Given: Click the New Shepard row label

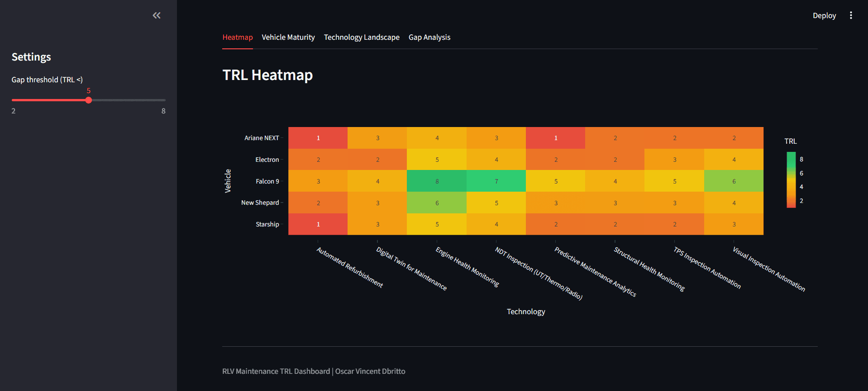Looking at the screenshot, I should coord(260,203).
